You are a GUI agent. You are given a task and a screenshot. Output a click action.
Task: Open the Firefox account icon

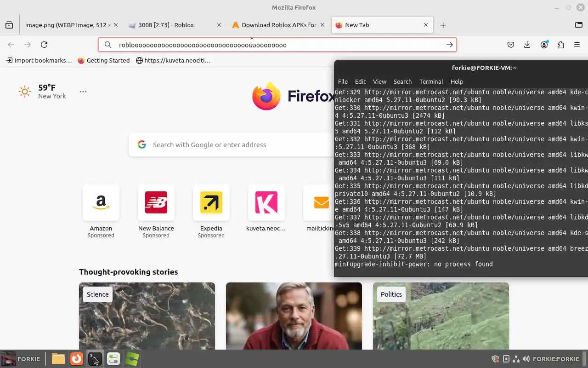pyautogui.click(x=544, y=45)
